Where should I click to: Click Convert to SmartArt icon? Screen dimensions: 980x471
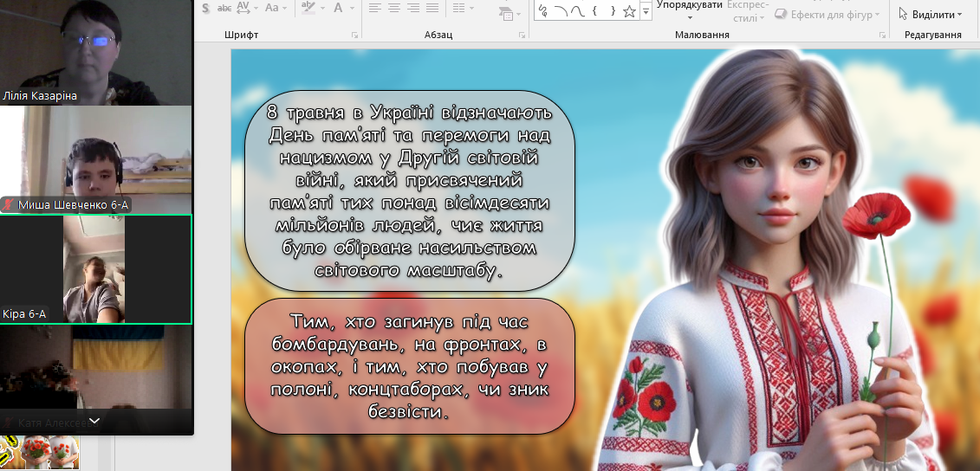coord(506,12)
